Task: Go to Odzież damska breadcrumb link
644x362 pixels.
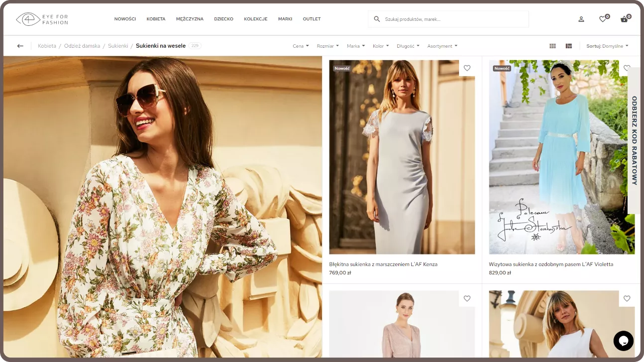Action: click(82, 46)
